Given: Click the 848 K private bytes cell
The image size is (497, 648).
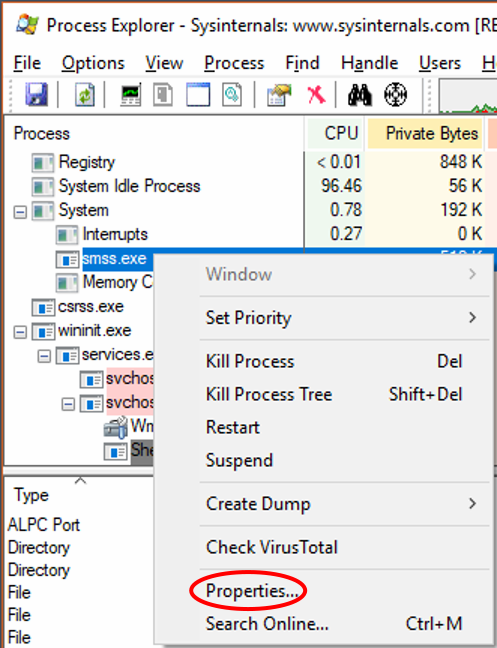Looking at the screenshot, I should [461, 162].
